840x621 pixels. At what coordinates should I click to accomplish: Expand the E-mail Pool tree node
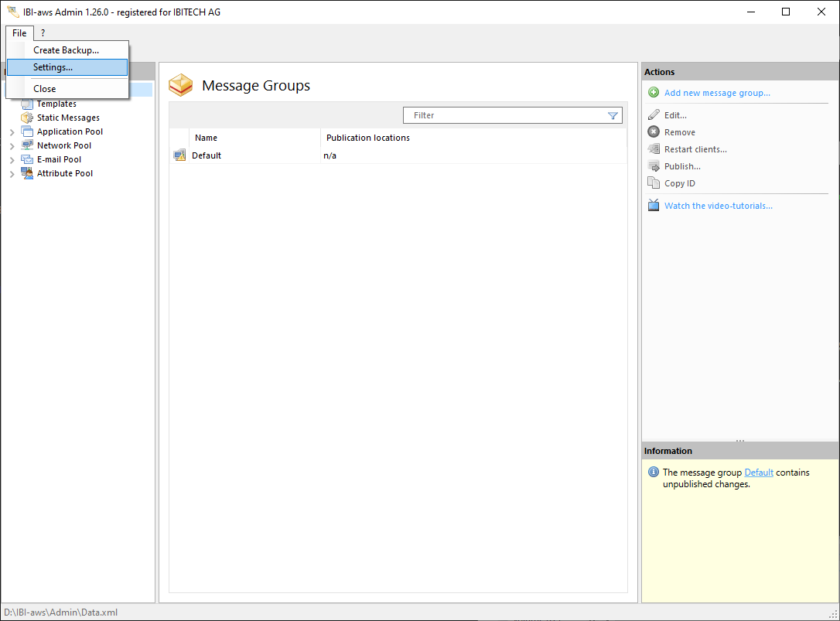[x=12, y=160]
